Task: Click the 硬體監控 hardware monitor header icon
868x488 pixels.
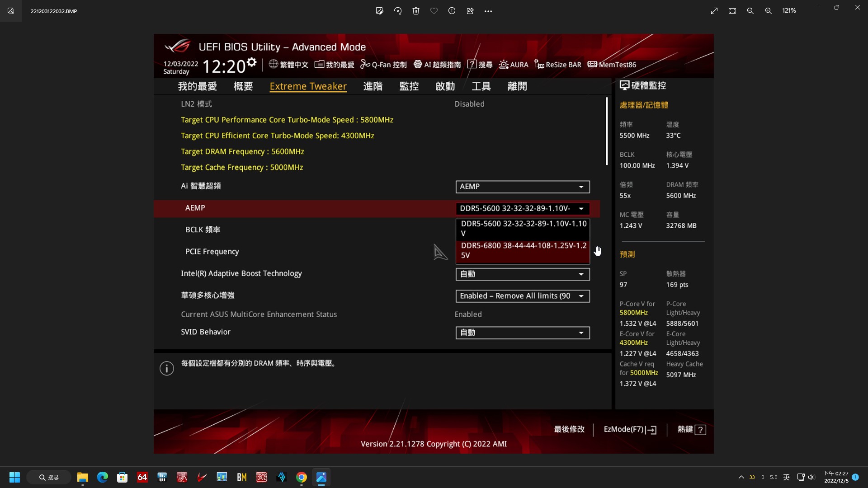Action: 624,85
